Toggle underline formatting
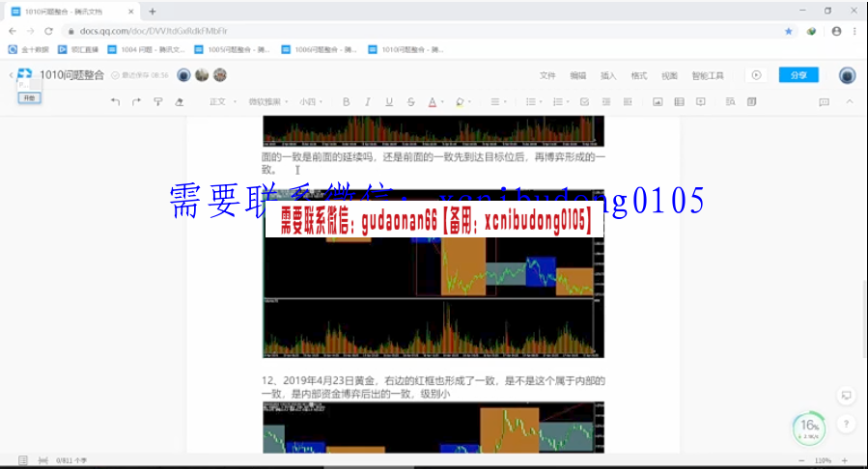Screen dimensions: 868x469 (389, 101)
